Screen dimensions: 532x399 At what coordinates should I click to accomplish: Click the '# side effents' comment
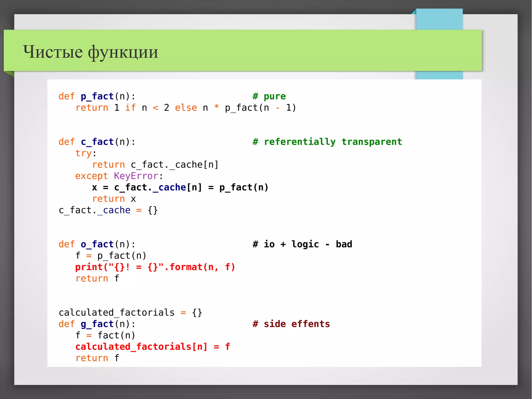291,324
